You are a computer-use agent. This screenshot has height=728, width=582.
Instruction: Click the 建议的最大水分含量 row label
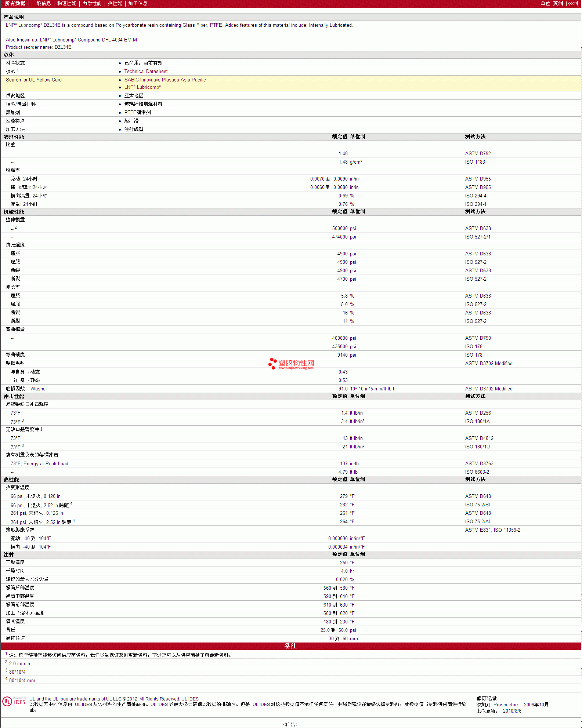(27, 579)
